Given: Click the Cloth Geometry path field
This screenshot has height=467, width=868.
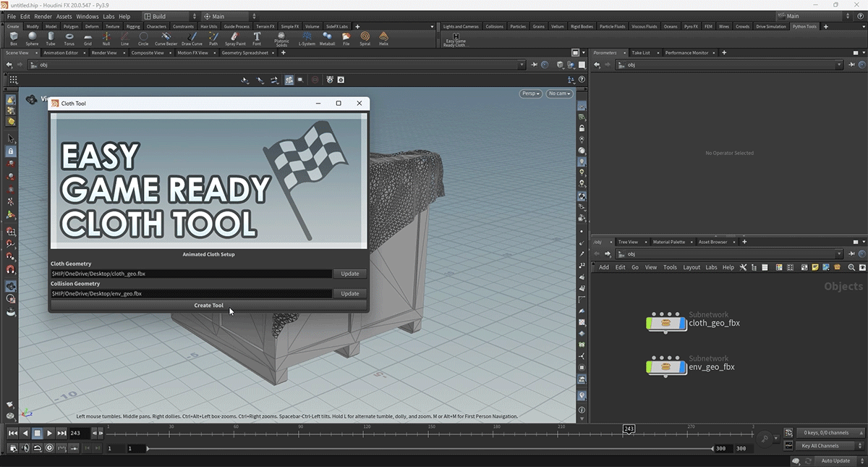Looking at the screenshot, I should [x=191, y=274].
